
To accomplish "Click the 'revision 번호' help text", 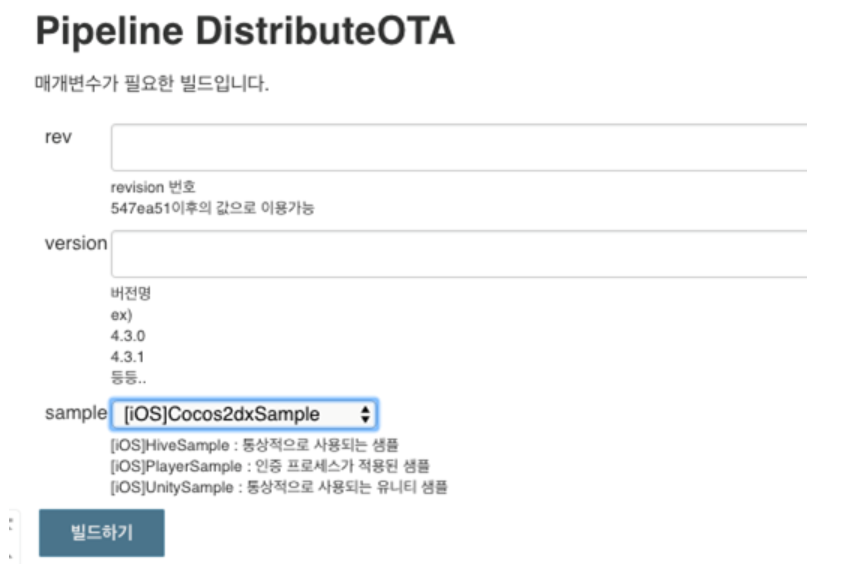I will (153, 187).
